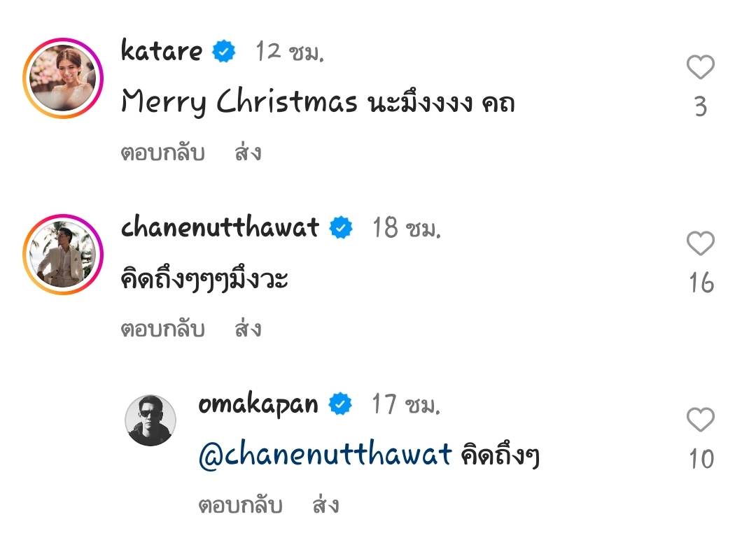Like katare's Merry Christmas comment
This screenshot has width=756, height=554.
700,67
